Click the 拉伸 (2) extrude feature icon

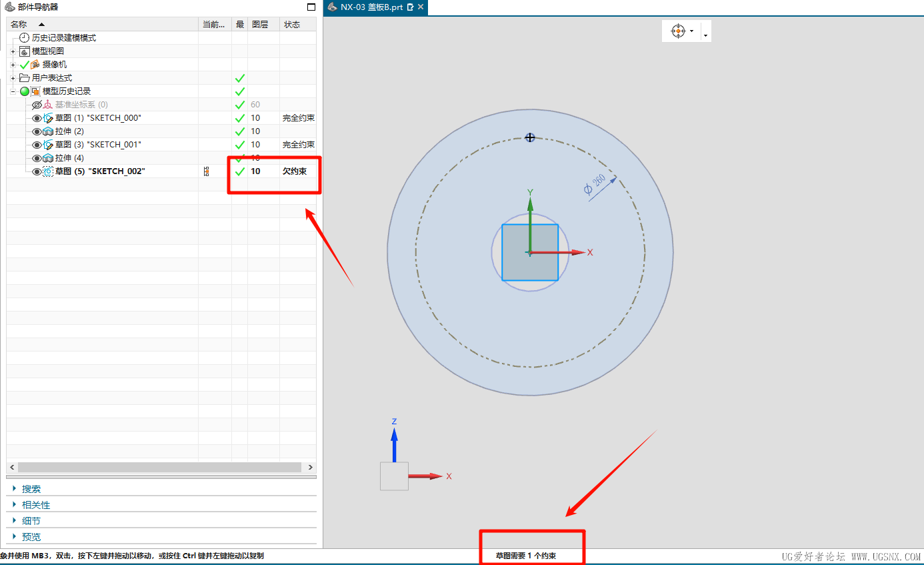[48, 131]
